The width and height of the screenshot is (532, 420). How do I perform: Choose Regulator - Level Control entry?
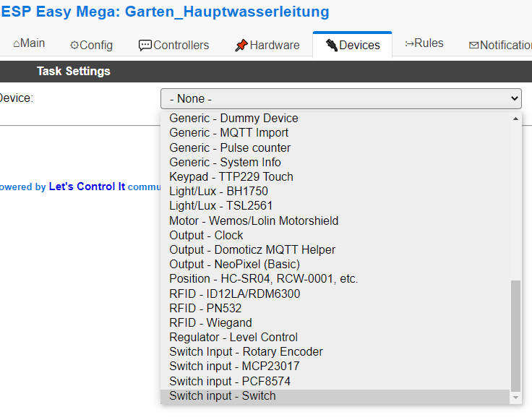pyautogui.click(x=233, y=337)
